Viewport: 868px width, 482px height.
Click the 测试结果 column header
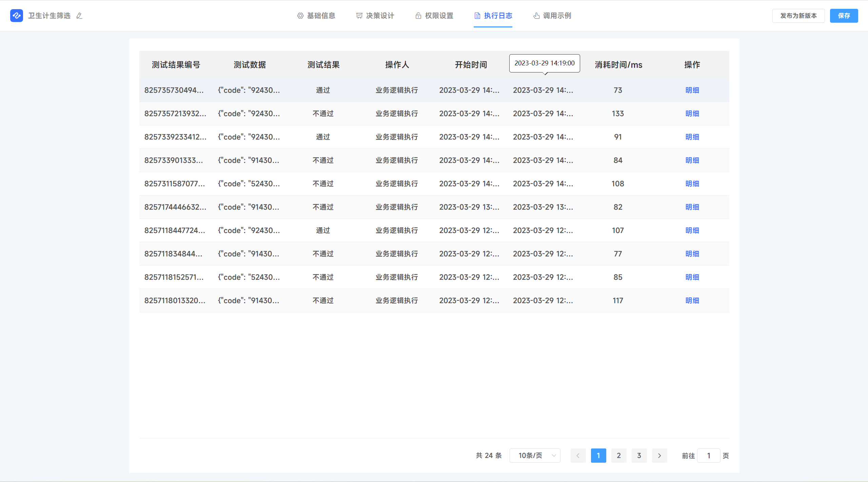(x=323, y=65)
